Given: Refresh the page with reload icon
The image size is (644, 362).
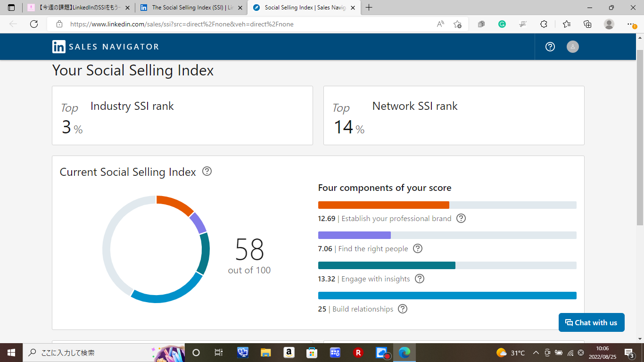Looking at the screenshot, I should coord(34,24).
